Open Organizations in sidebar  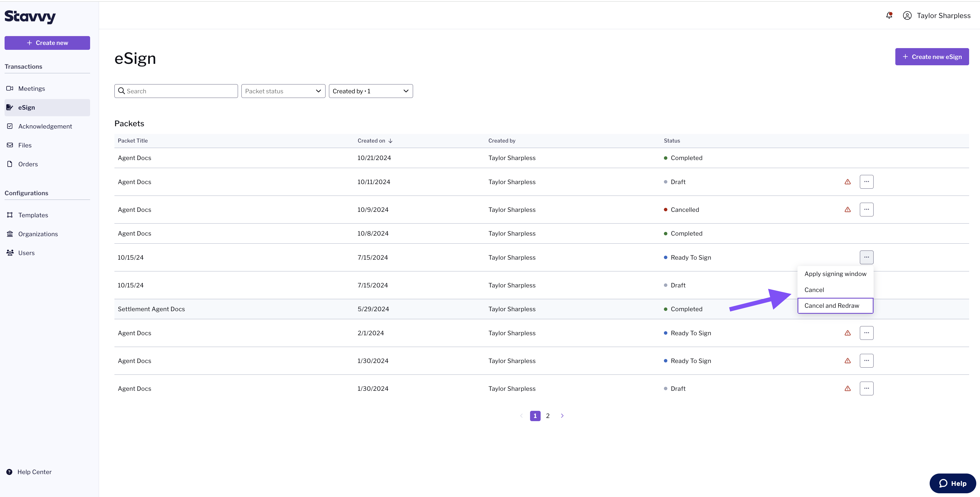point(47,234)
